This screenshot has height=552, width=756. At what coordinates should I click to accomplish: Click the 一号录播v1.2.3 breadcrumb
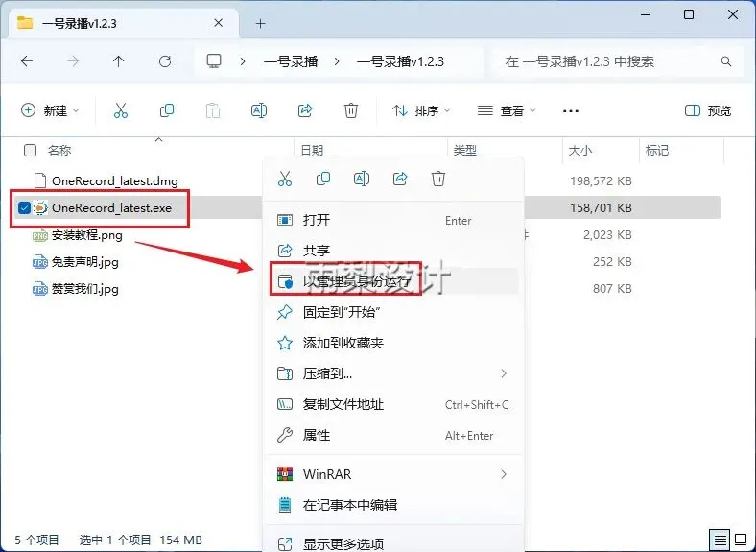(x=400, y=61)
